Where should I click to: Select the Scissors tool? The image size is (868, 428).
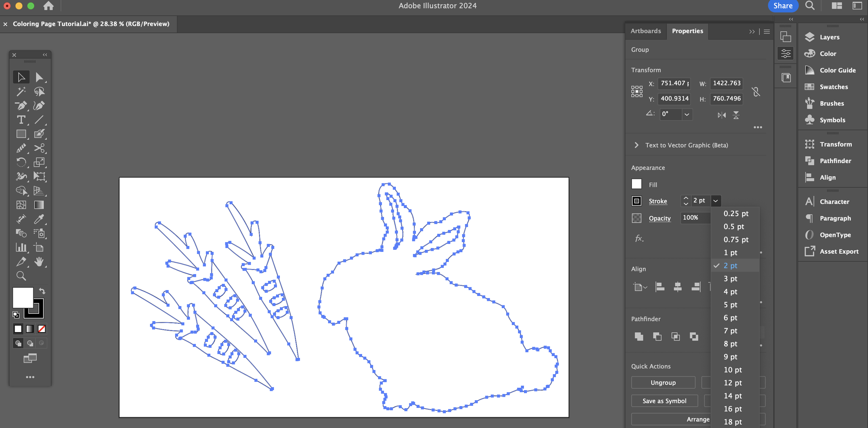coord(39,148)
